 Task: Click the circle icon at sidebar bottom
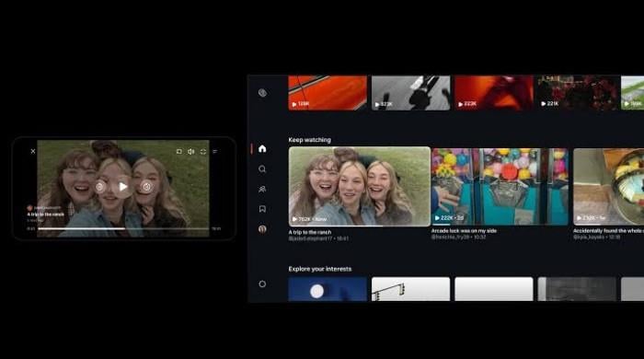click(x=262, y=284)
